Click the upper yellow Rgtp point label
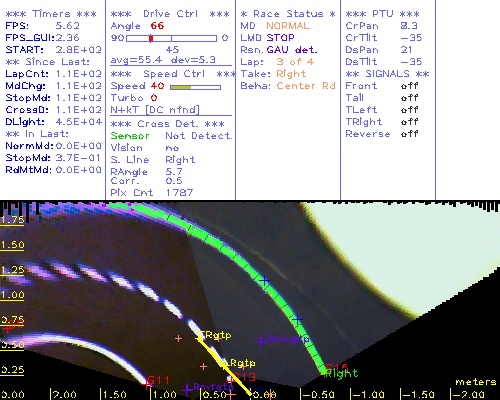The width and height of the screenshot is (500, 400). 216,335
